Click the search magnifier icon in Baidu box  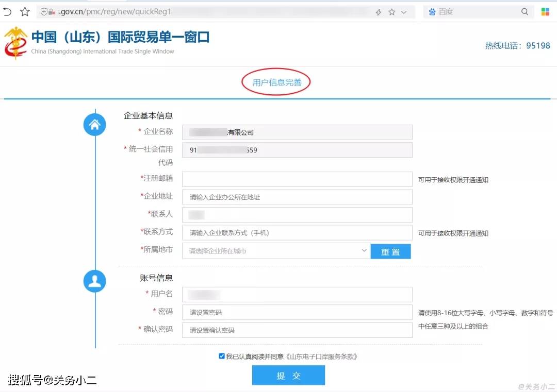(x=525, y=11)
